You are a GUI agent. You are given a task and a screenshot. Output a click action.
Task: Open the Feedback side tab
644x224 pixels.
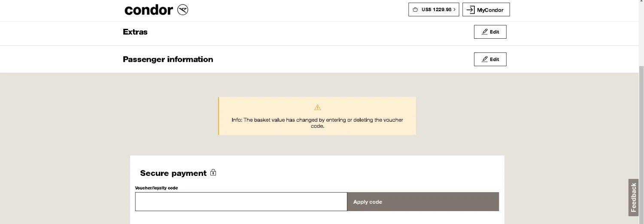point(633,197)
